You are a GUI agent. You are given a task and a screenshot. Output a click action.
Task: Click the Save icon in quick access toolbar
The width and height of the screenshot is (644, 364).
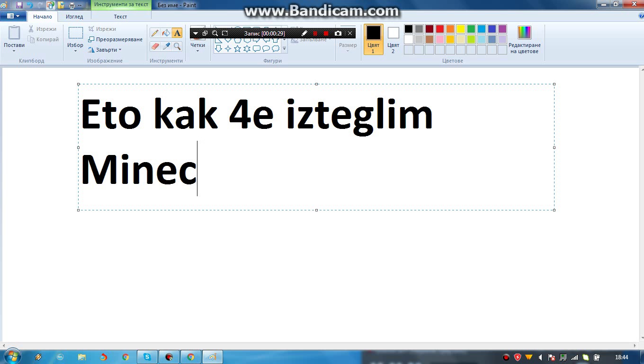click(19, 5)
